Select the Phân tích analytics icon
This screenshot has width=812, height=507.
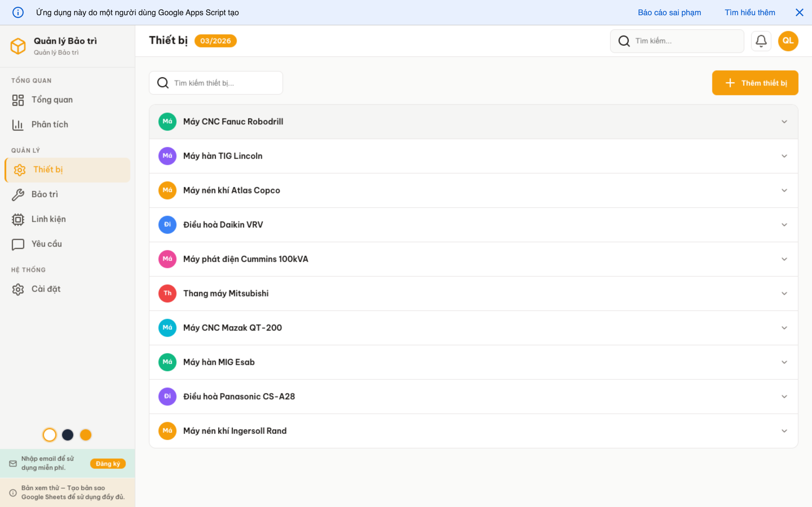coord(18,124)
